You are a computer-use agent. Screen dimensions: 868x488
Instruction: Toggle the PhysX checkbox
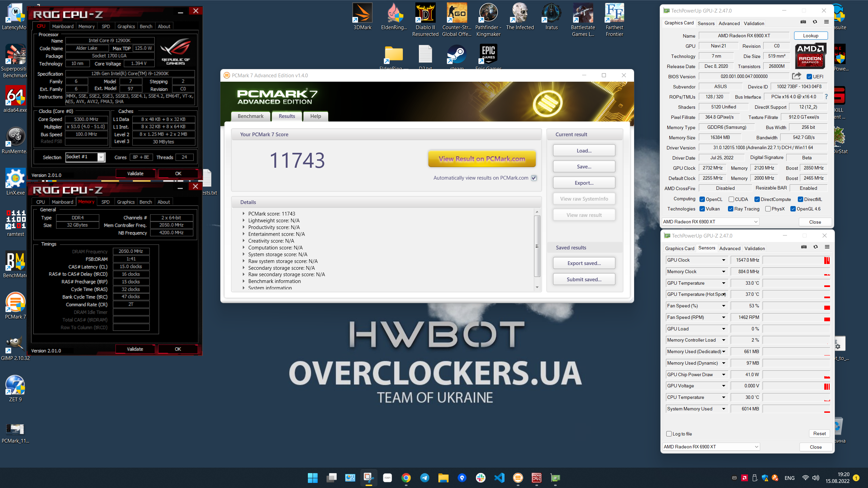[768, 209]
